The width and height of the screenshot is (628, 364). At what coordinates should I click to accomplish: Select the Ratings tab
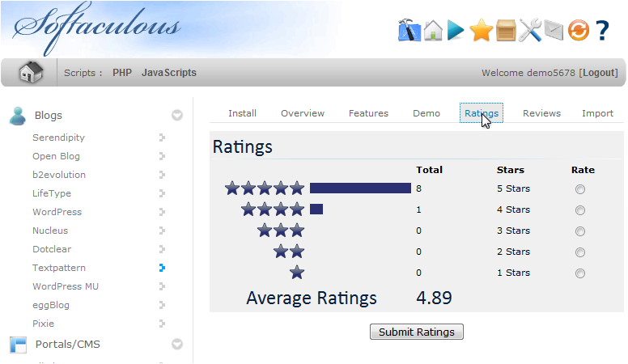(482, 113)
